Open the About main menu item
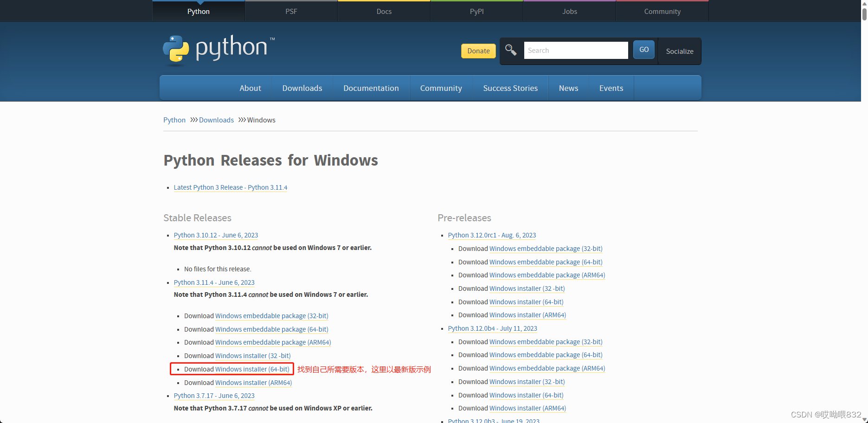Screen dimensions: 868x423 pyautogui.click(x=251, y=88)
